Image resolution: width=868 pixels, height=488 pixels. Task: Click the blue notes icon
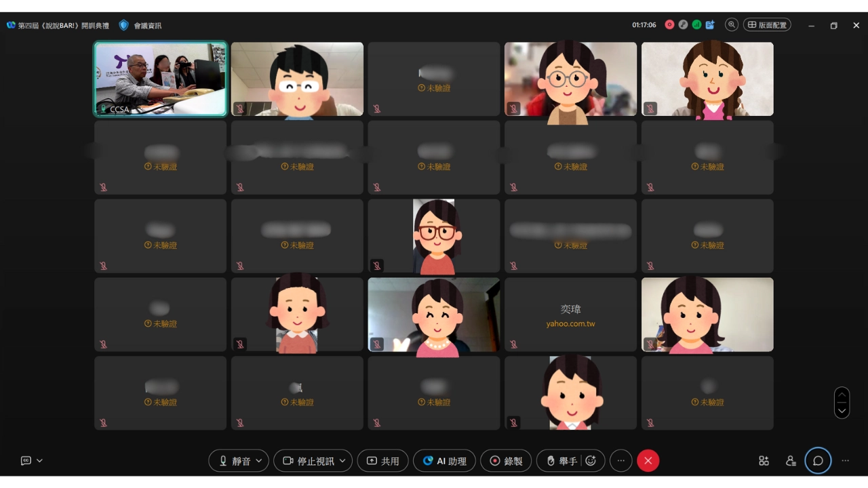point(710,25)
